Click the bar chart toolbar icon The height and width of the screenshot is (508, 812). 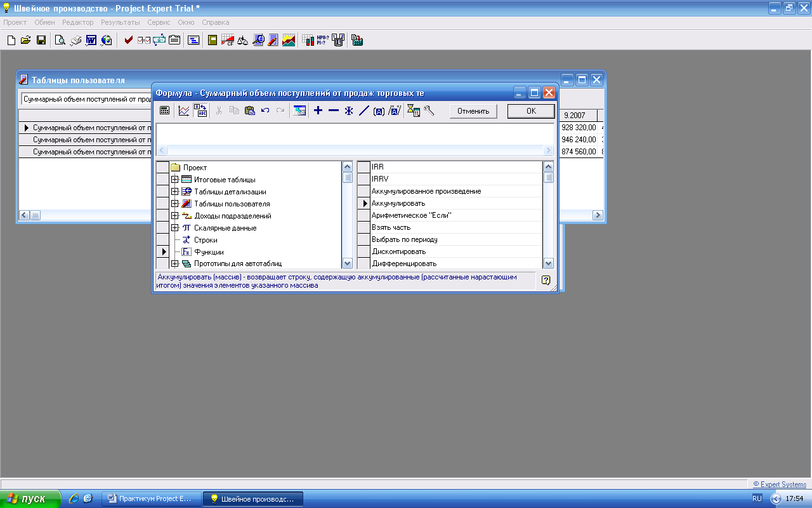tap(308, 41)
